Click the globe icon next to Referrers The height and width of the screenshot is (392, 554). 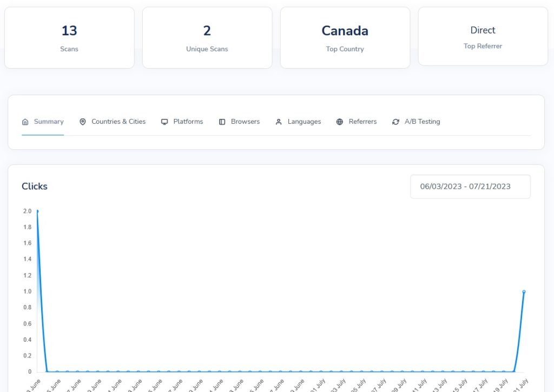tap(340, 122)
